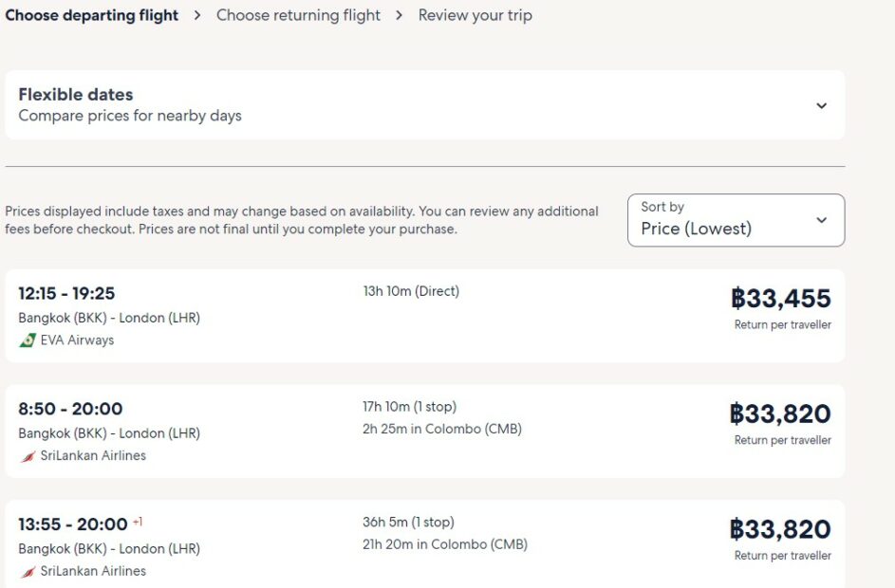
Task: Click the 13h 10m (Direct) label
Action: pyautogui.click(x=411, y=291)
